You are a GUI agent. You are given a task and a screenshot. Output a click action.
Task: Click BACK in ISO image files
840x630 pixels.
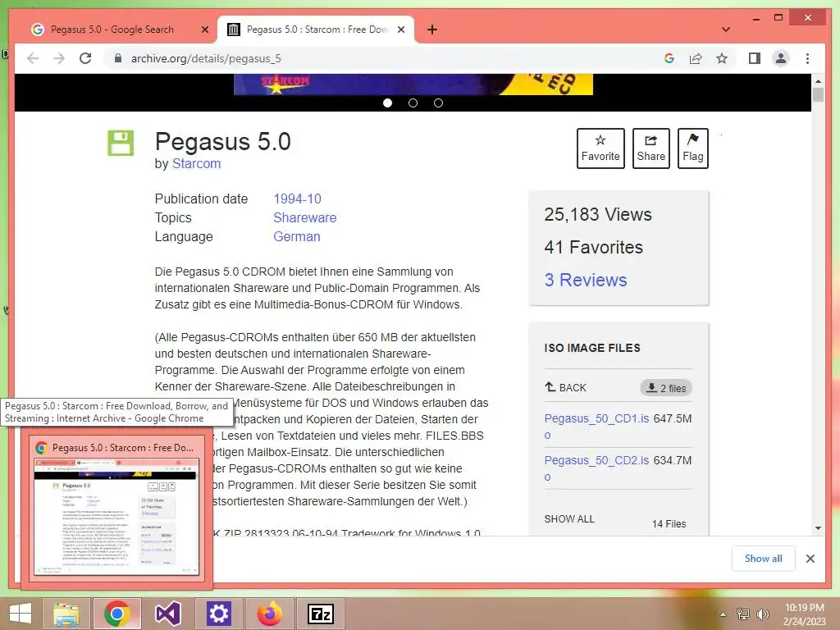pyautogui.click(x=566, y=387)
